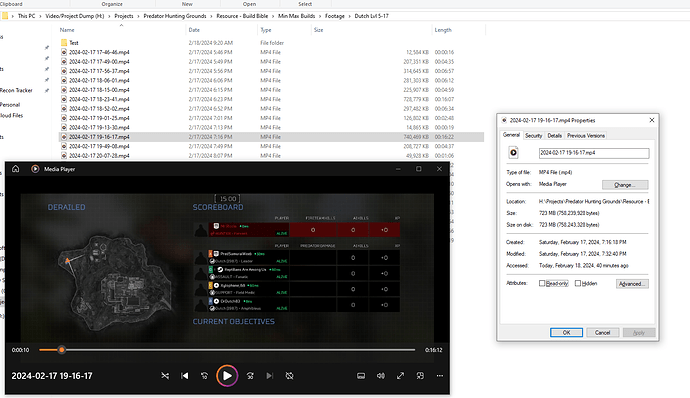Viewport: 690px width, 398px height.
Task: Click the Change... button for Opens with
Action: 625,184
